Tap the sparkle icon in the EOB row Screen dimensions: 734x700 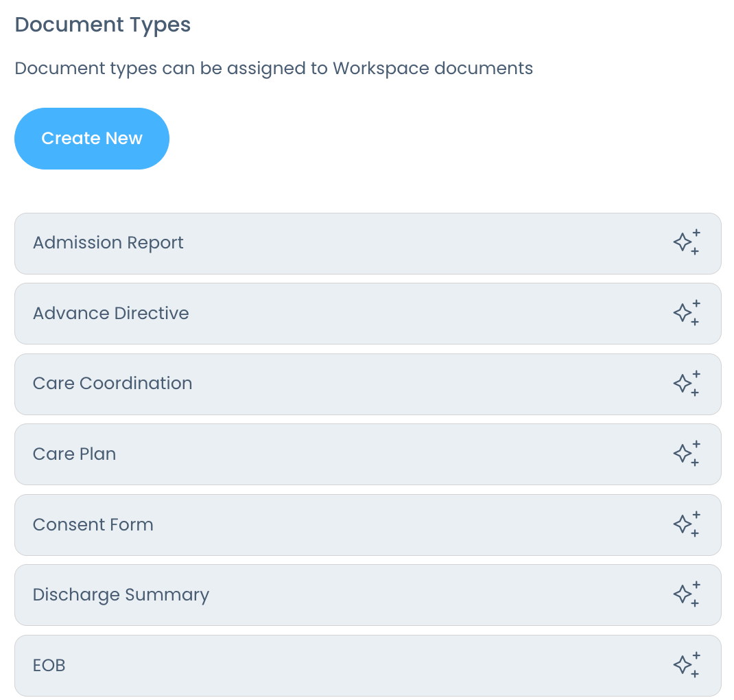686,666
